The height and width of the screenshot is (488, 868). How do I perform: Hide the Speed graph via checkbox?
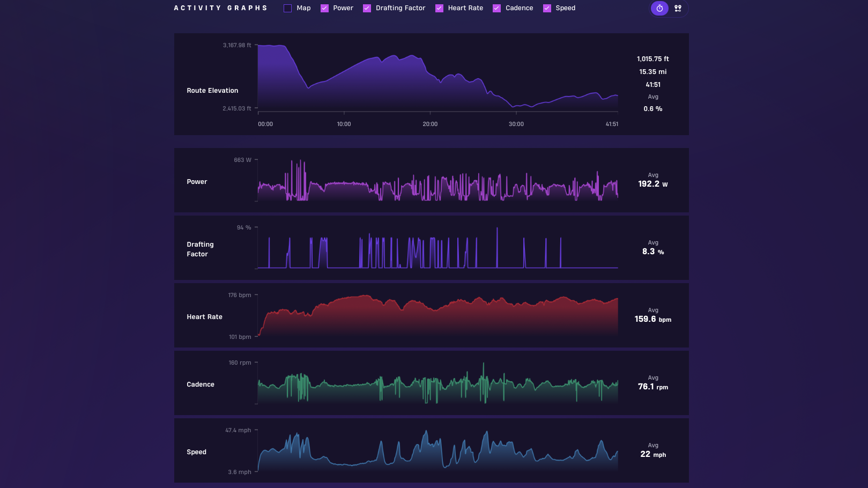(547, 8)
